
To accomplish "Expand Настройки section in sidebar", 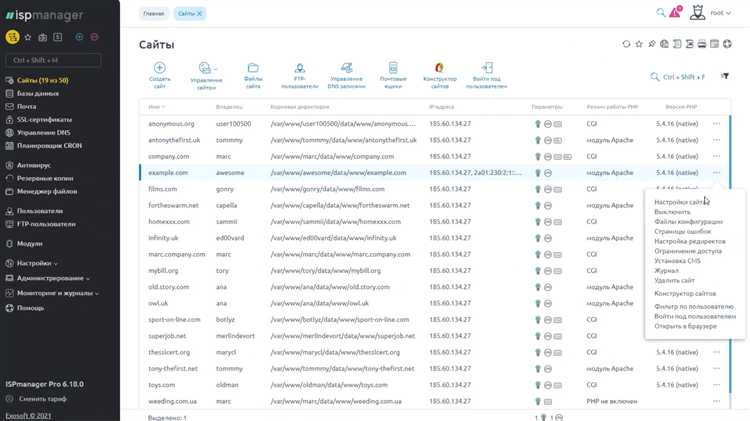I will pyautogui.click(x=37, y=263).
